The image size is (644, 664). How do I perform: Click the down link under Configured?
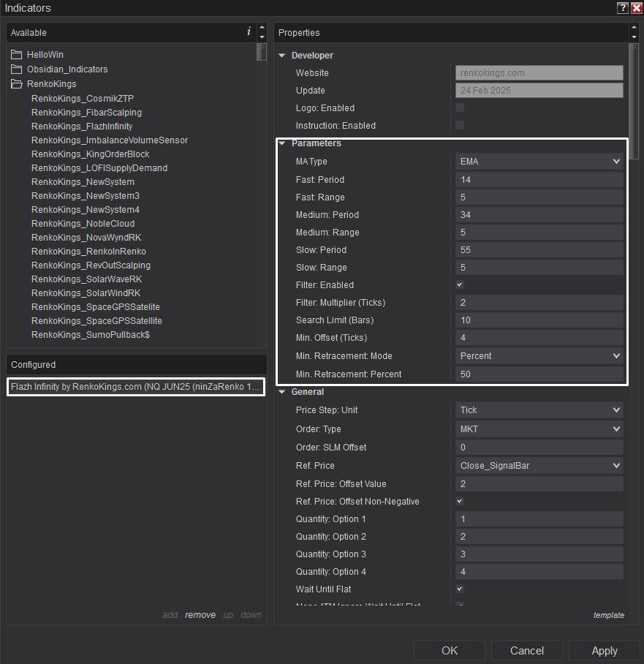[x=251, y=615]
